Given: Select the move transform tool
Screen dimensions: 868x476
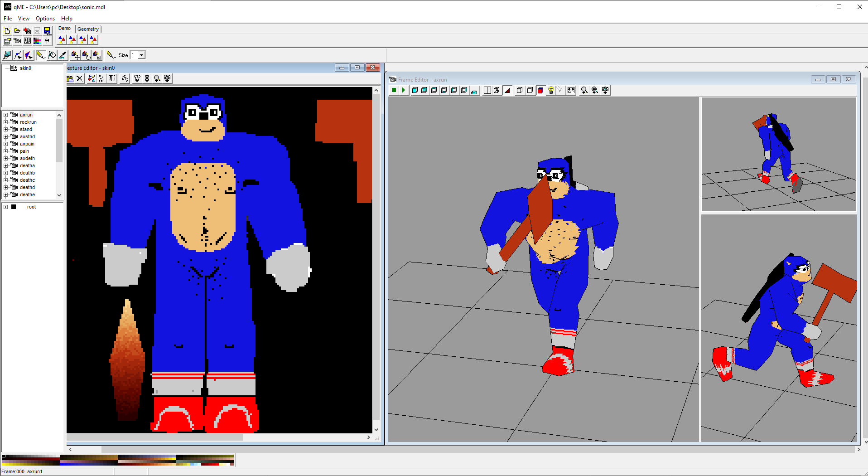Looking at the screenshot, I should coord(75,55).
